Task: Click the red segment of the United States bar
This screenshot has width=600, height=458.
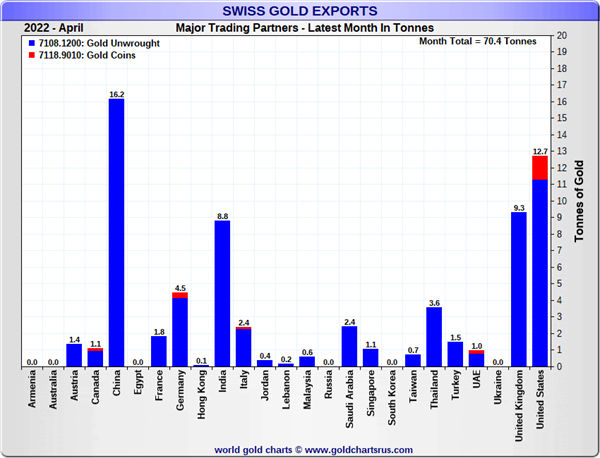Action: coord(540,168)
